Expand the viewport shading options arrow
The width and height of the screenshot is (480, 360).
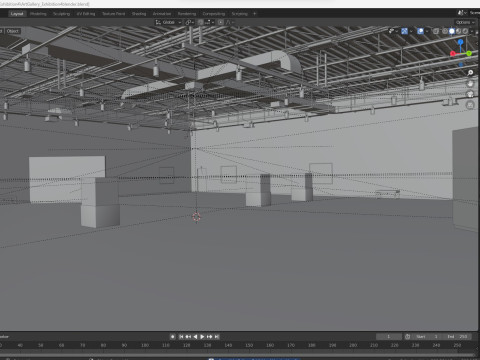[472, 31]
